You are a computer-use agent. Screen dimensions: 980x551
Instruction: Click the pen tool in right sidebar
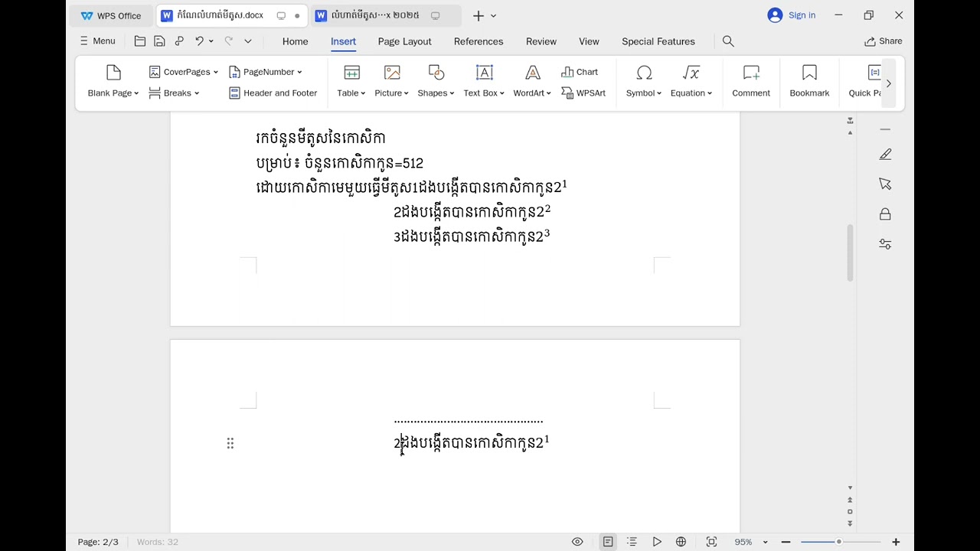click(885, 155)
